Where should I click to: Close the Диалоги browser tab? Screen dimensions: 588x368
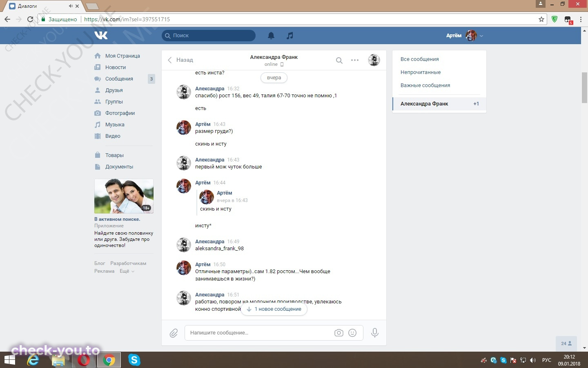point(77,6)
